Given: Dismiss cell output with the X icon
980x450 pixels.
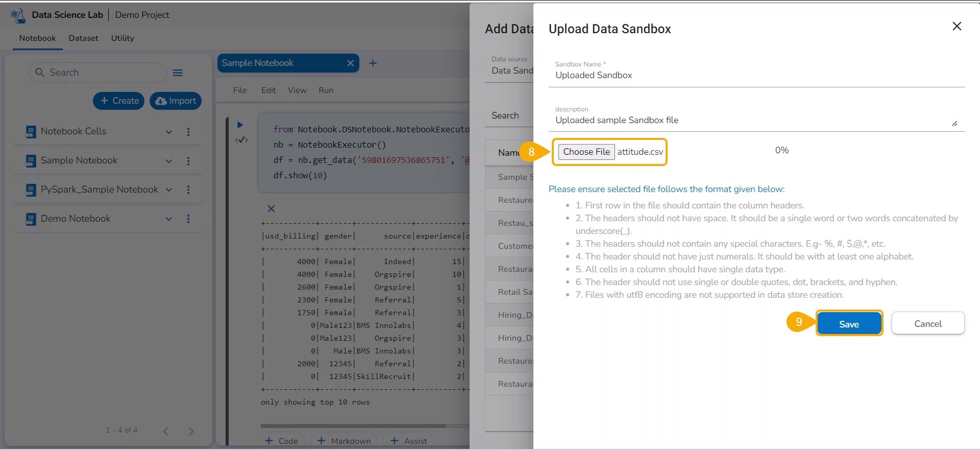Looking at the screenshot, I should (x=271, y=208).
